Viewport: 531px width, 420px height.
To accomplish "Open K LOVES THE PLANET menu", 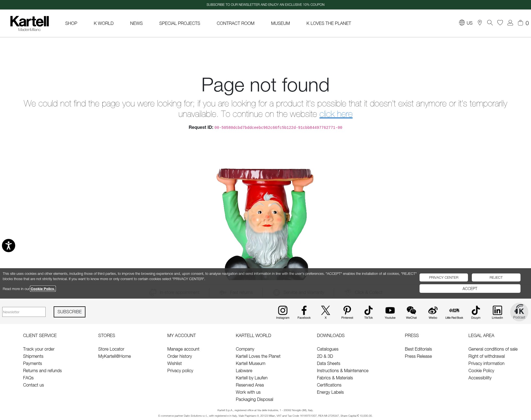I will click(329, 23).
